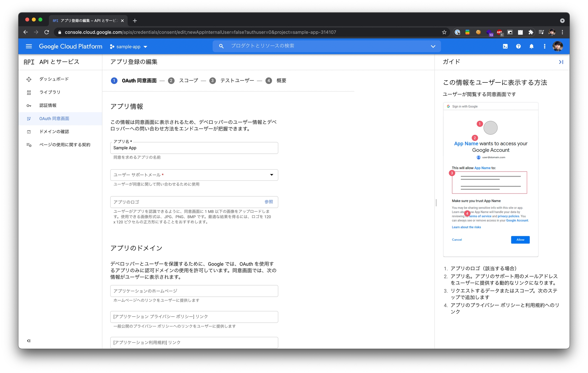
Task: Open the three-dot settings menu in header
Action: [x=544, y=46]
